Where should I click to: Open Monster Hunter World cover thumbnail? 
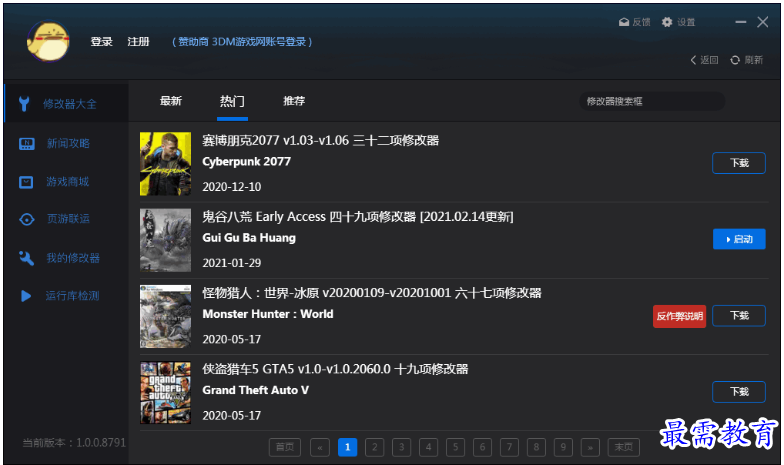[x=166, y=316]
